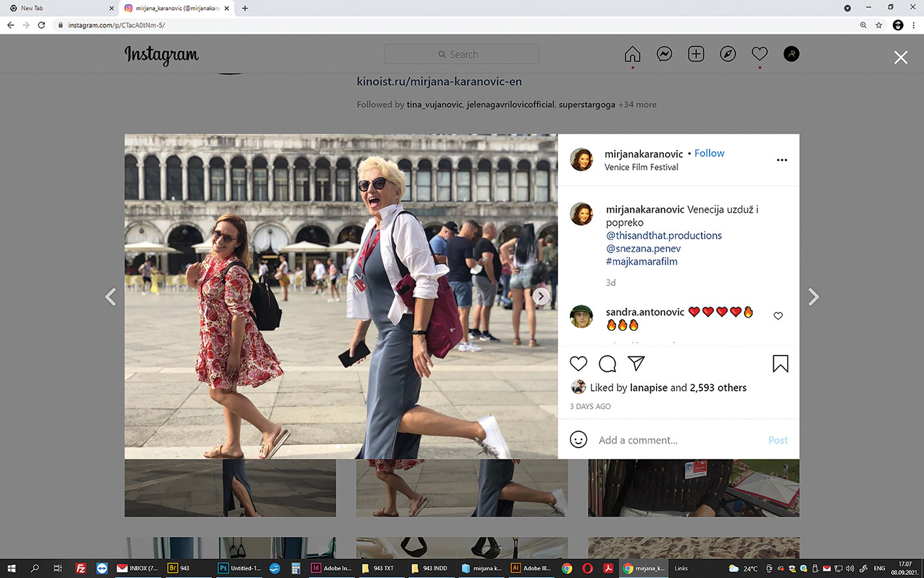
Task: Open the Explore compass icon
Action: [728, 54]
